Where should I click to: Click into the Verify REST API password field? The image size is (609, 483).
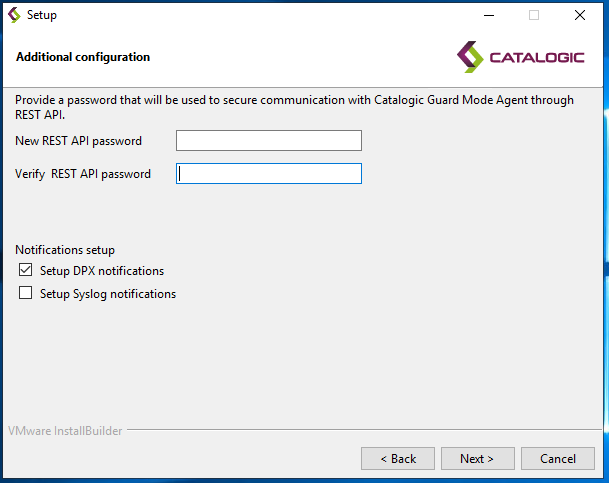(x=268, y=174)
